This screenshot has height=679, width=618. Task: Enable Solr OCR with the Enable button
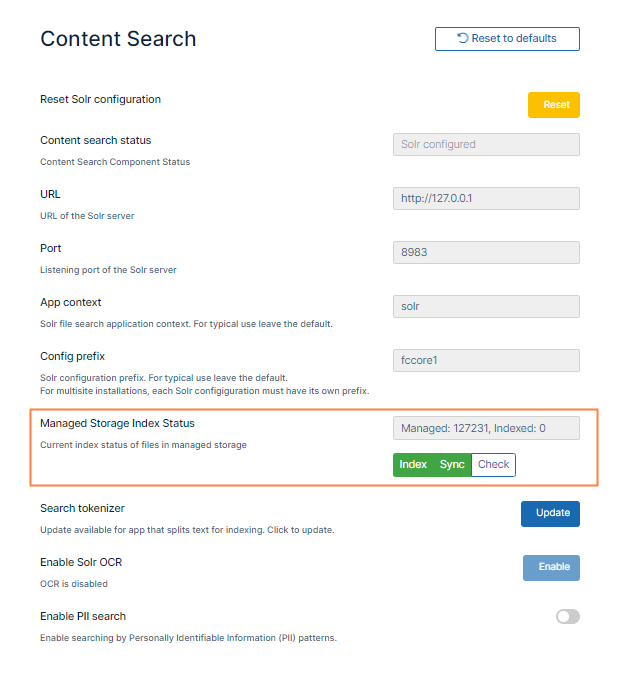click(550, 567)
